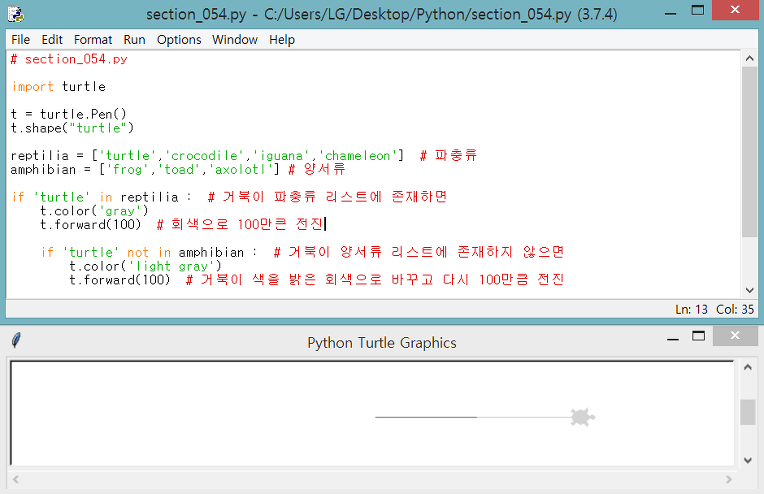Click the turtle canvas scroll left arrow
Image resolution: width=764 pixels, height=494 pixels.
coord(16,479)
